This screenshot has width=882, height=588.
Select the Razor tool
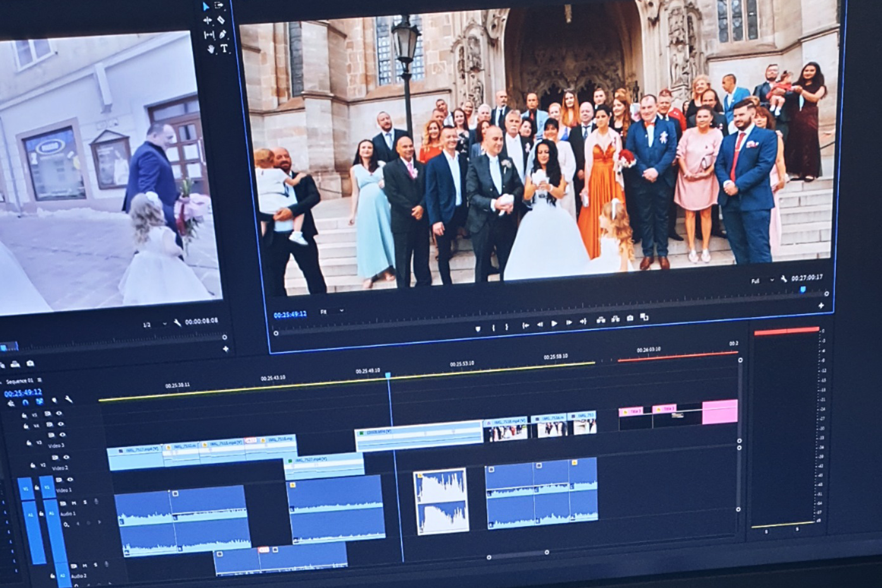tap(221, 19)
